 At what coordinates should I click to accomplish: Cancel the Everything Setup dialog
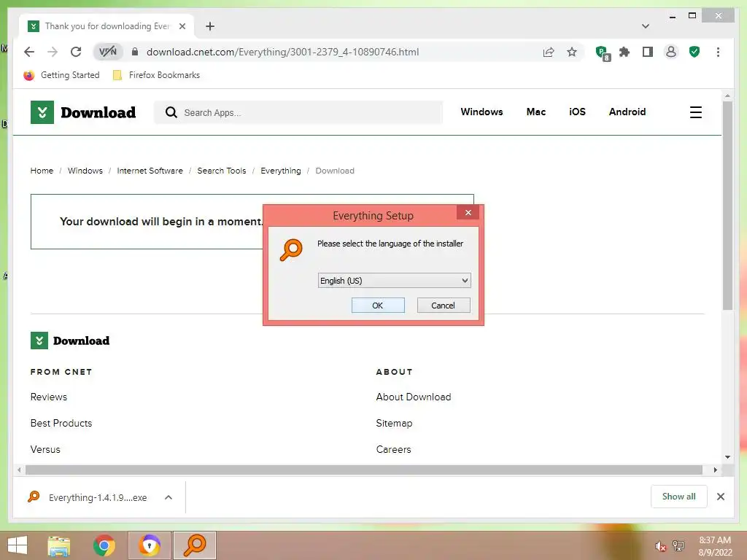click(x=443, y=306)
